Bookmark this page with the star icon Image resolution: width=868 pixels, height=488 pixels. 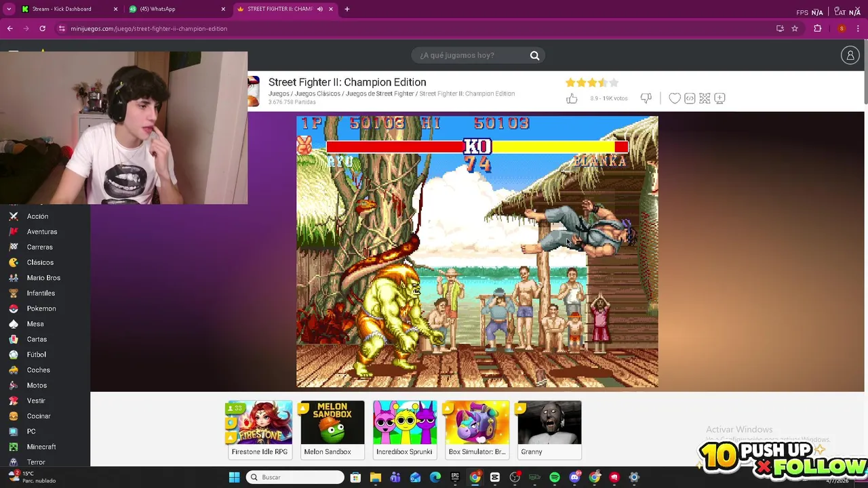click(795, 28)
